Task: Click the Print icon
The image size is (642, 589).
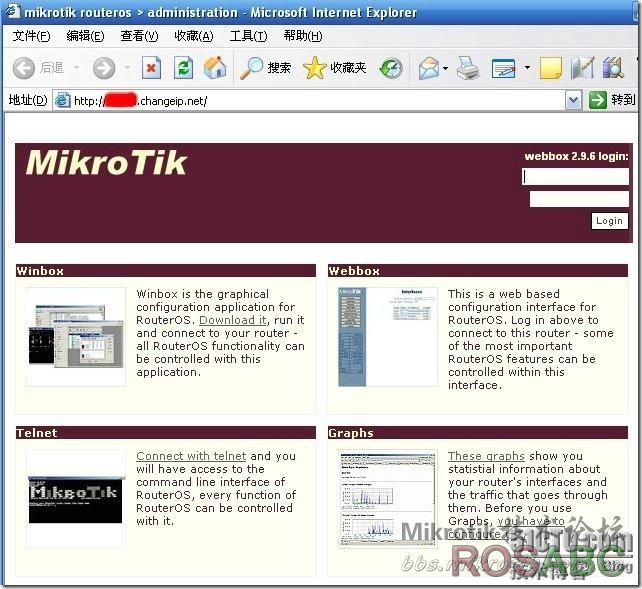Action: [468, 68]
